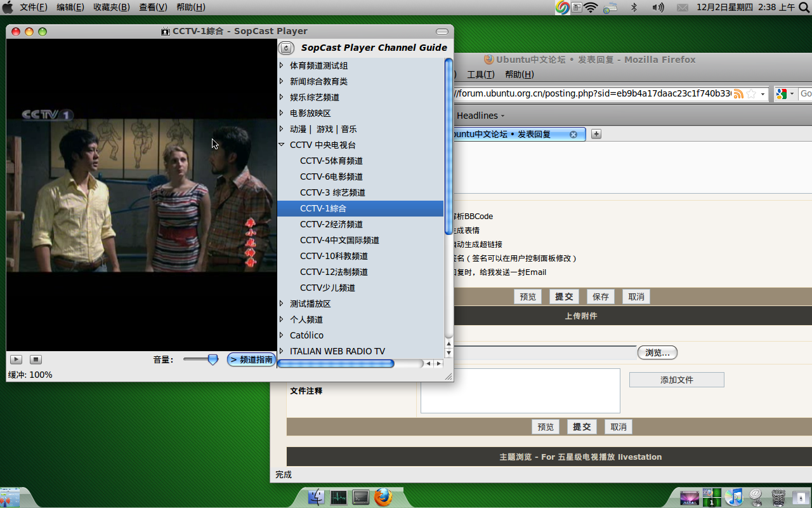Open 收藏夹(B) menu in top menu bar
The height and width of the screenshot is (508, 812).
[112, 7]
